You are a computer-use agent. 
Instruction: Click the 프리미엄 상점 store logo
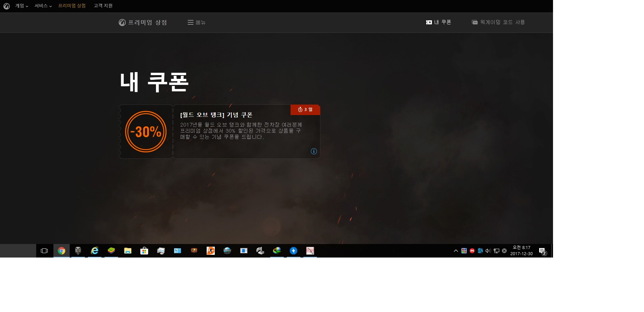click(x=143, y=22)
